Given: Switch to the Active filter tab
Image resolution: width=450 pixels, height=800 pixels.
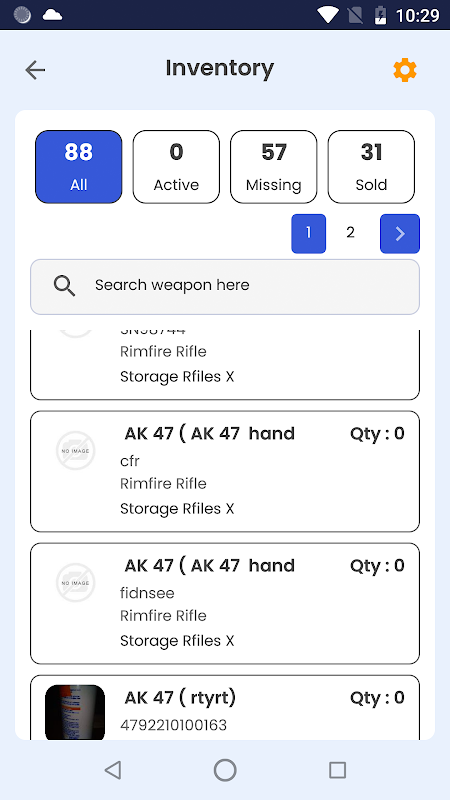Looking at the screenshot, I should pos(176,167).
